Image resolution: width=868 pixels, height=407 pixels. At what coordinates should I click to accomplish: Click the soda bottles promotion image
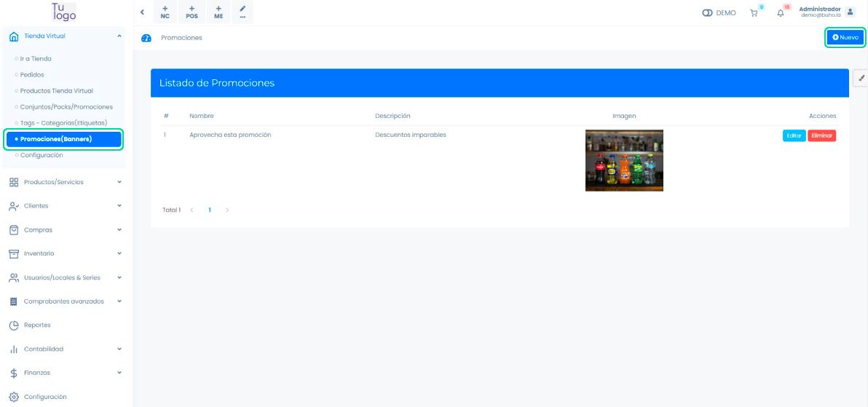click(x=624, y=160)
